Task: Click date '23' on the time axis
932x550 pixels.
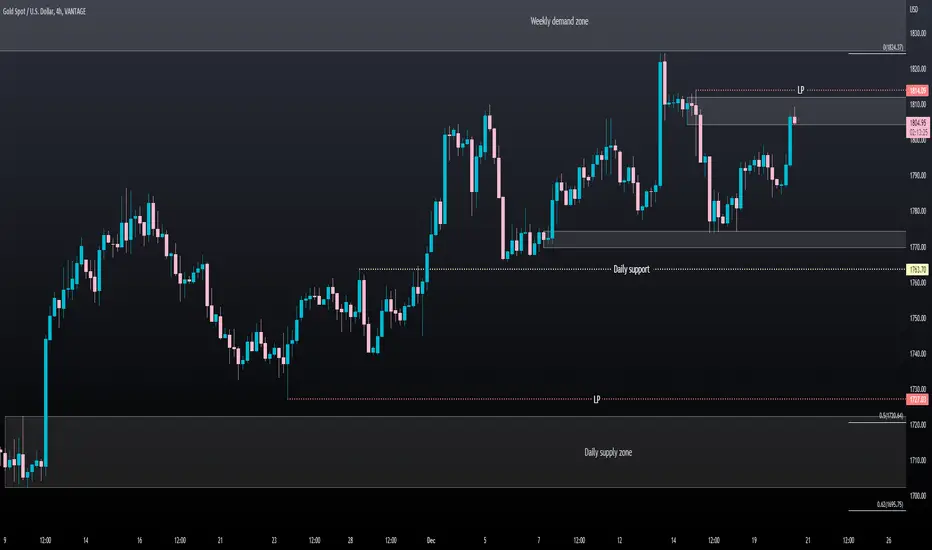Action: click(x=274, y=540)
